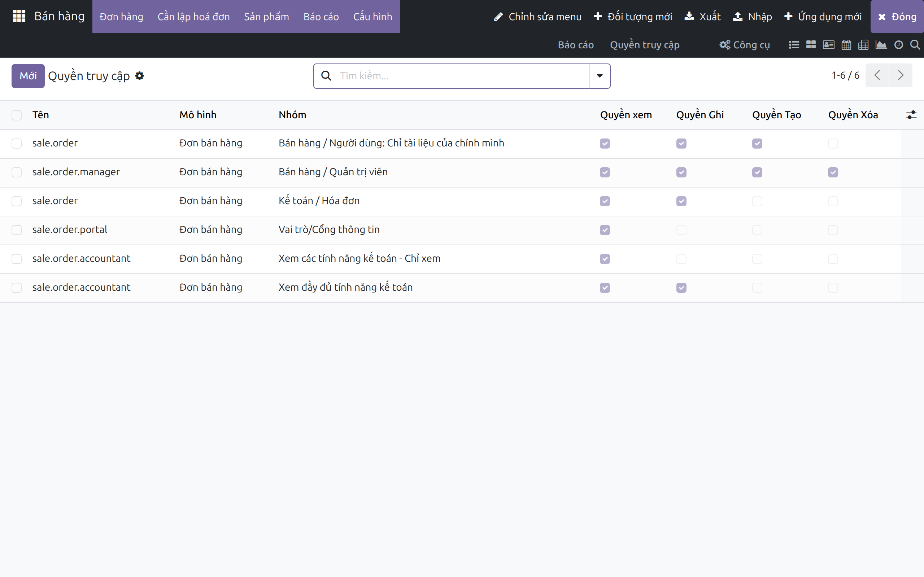Click the gear icon beside Quyền truy cập title
Image resolution: width=924 pixels, height=577 pixels.
140,76
